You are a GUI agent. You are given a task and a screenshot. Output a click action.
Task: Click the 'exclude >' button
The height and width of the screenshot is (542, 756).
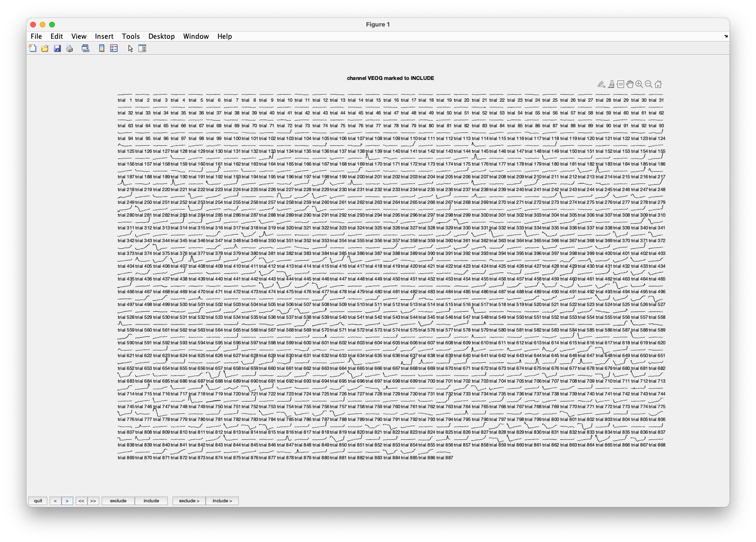point(189,501)
